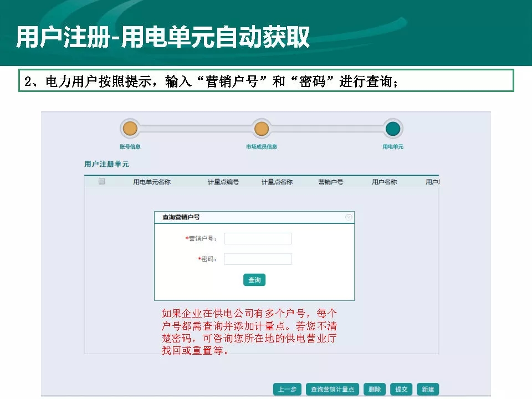Select the 营销户号 table column header
Image resolution: width=532 pixels, height=399 pixels.
330,182
